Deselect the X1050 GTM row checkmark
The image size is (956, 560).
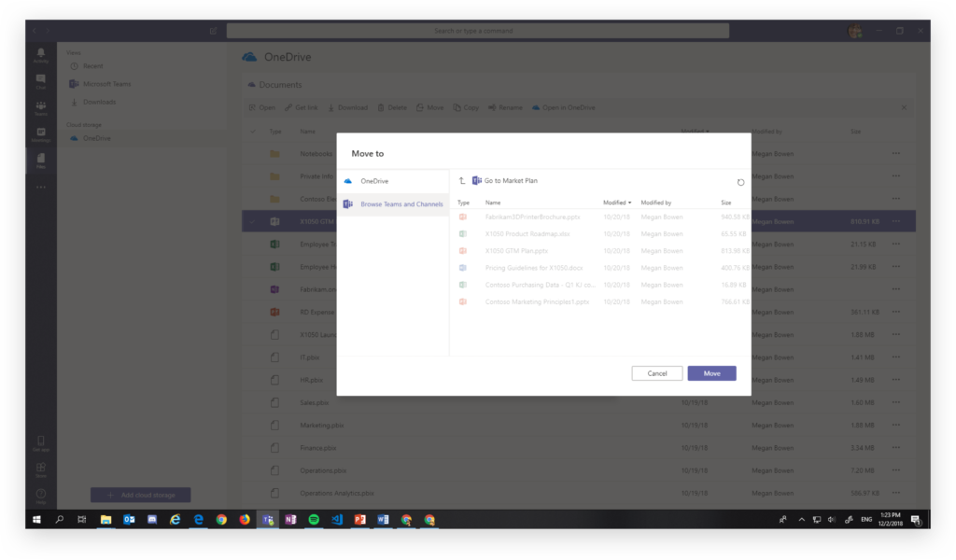tap(253, 221)
